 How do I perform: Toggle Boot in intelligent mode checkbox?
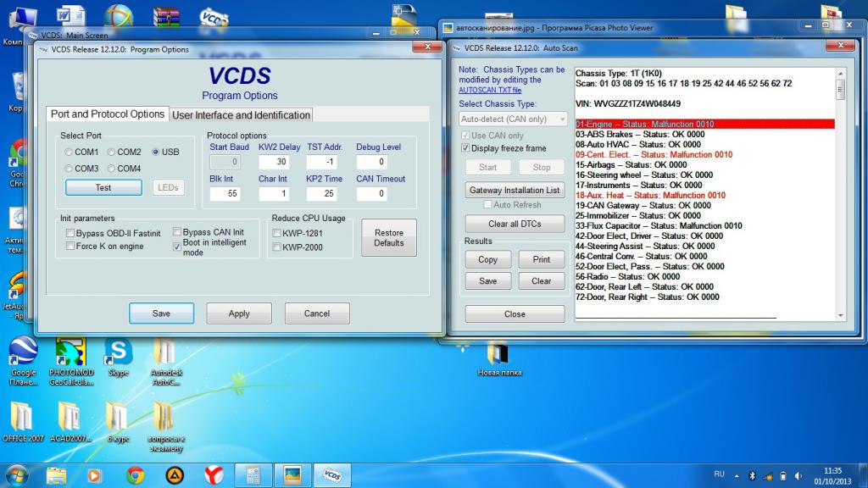coord(177,247)
